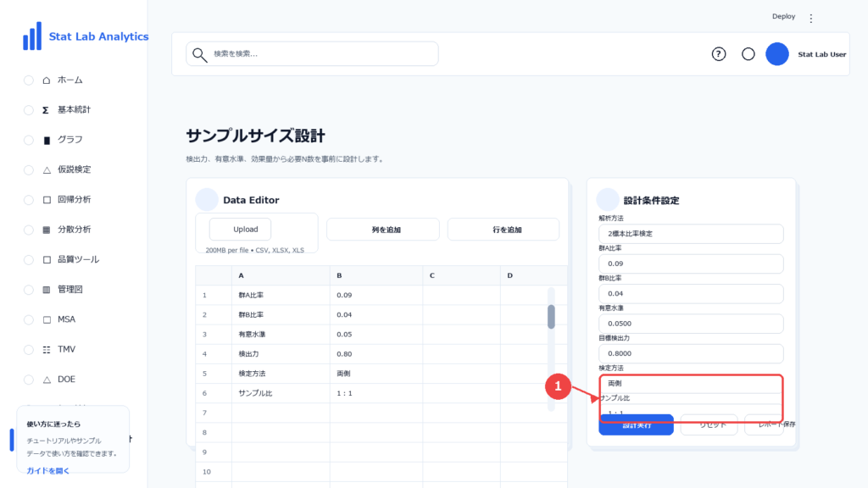Select the 品質ツール radio button
The image size is (868, 488).
(x=29, y=259)
